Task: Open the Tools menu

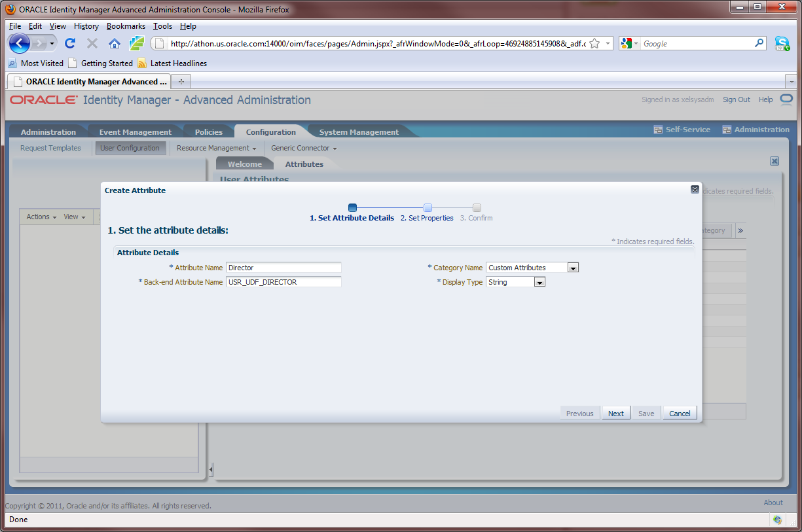Action: click(163, 26)
